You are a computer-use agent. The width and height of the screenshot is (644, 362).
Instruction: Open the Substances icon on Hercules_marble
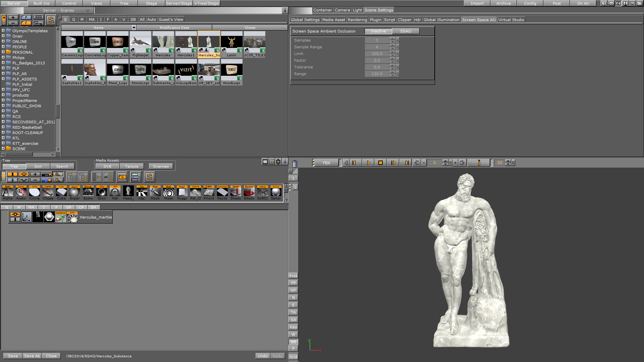coord(61,217)
